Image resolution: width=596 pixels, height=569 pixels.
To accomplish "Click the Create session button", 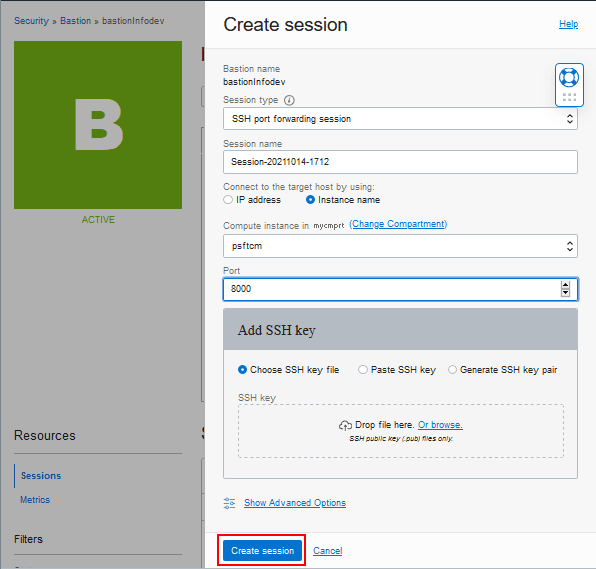I will 262,550.
